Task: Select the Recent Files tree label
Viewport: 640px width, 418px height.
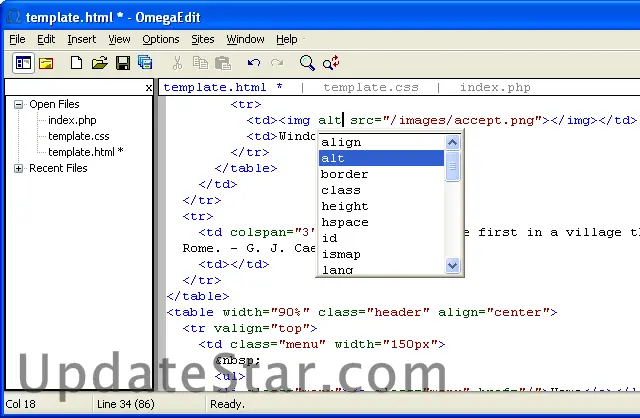Action: [x=58, y=168]
